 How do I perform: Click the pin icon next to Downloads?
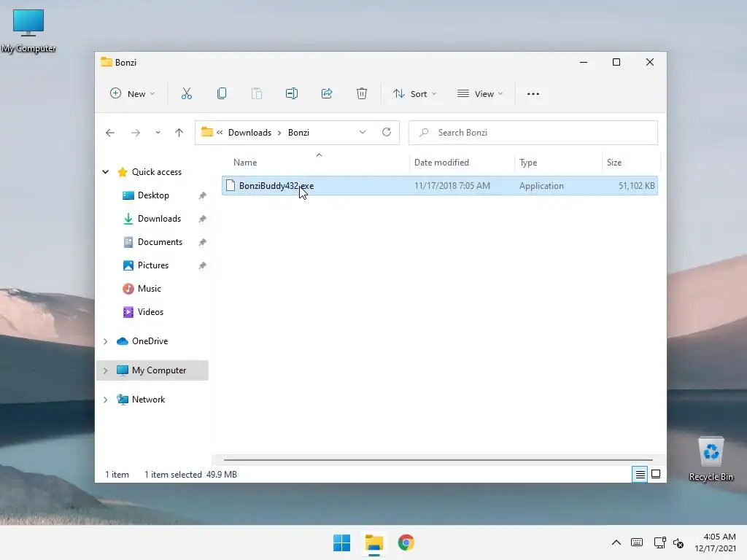203,219
